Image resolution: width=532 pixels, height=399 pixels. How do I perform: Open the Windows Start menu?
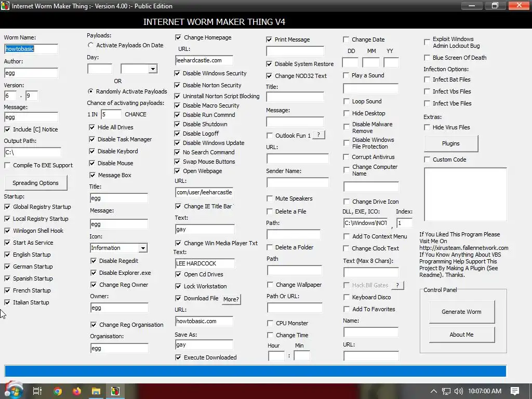(x=14, y=391)
